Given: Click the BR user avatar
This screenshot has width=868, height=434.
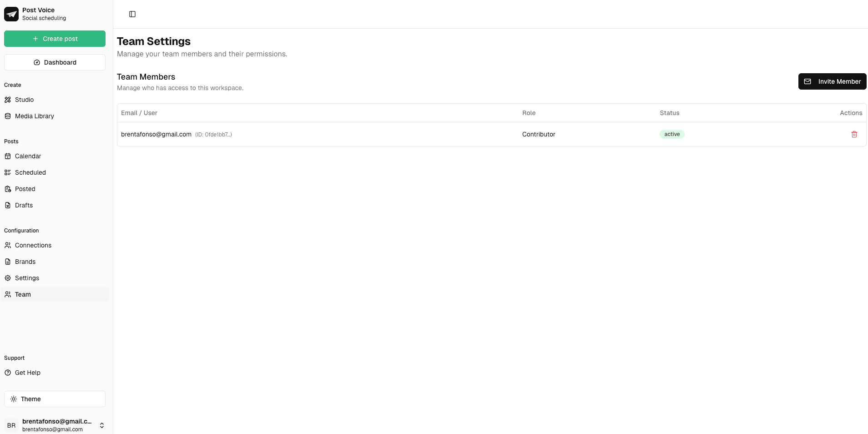Looking at the screenshot, I should click(x=11, y=425).
